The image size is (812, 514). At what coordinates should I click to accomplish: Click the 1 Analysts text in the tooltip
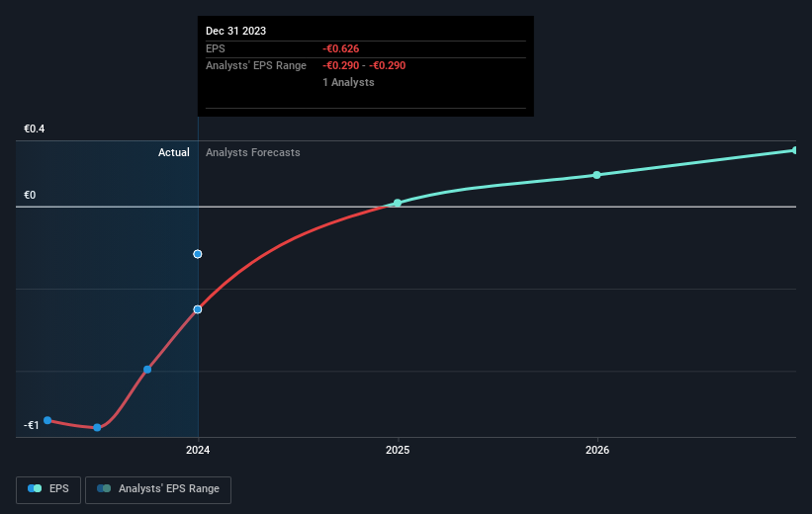348,82
